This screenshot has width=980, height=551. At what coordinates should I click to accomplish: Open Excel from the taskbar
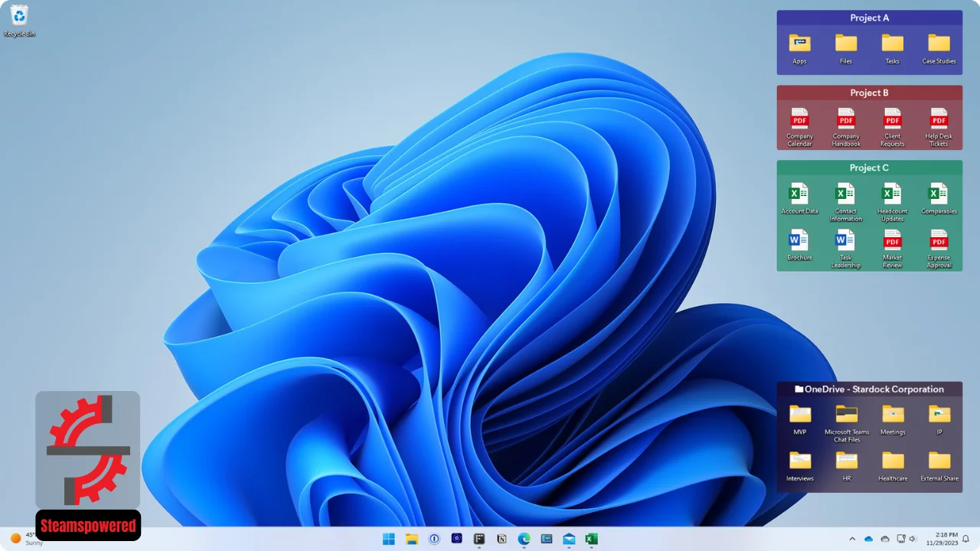click(x=591, y=539)
